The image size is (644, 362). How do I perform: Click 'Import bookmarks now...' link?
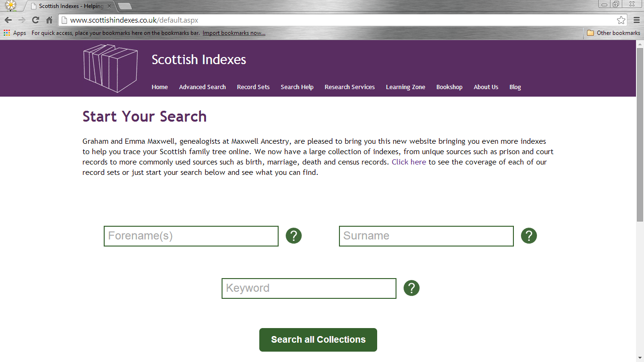coord(234,33)
